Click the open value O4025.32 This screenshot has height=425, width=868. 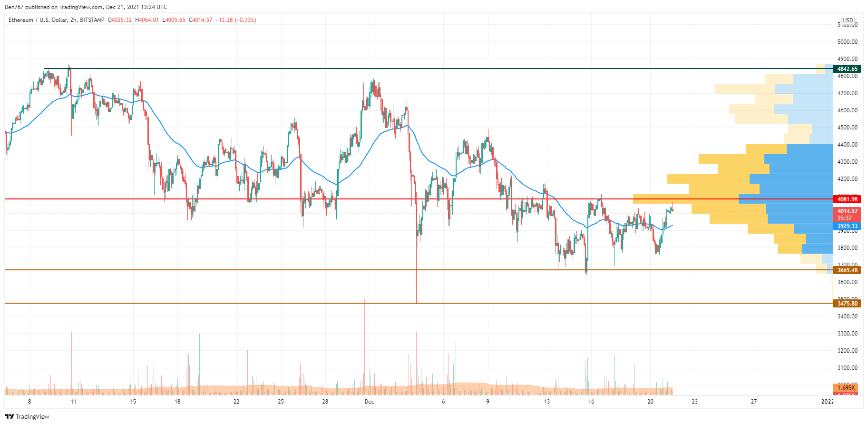point(120,20)
